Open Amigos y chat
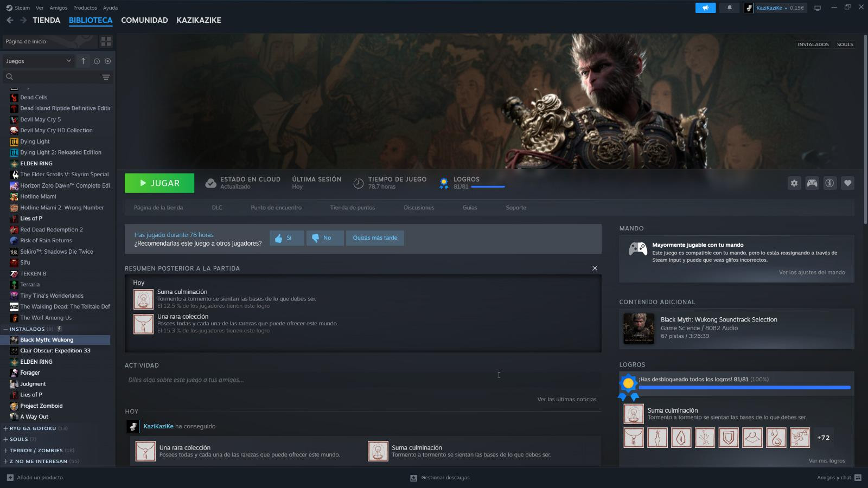Screen dimensions: 868x488 pos(839,478)
